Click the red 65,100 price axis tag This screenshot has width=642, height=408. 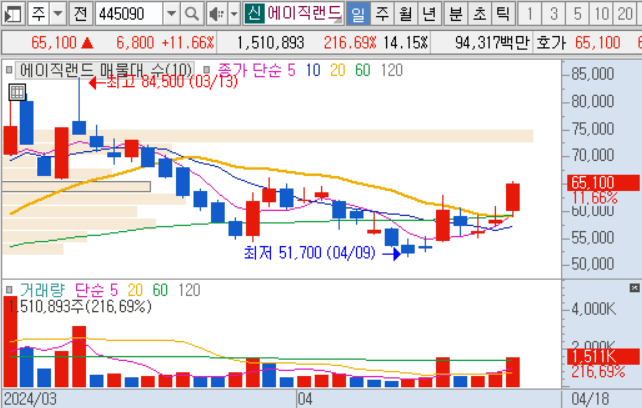point(603,182)
